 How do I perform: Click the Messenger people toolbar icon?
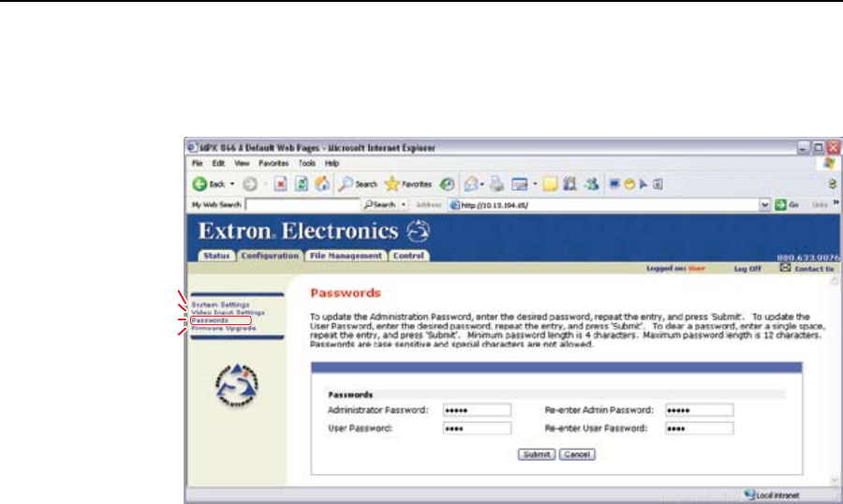click(x=592, y=184)
